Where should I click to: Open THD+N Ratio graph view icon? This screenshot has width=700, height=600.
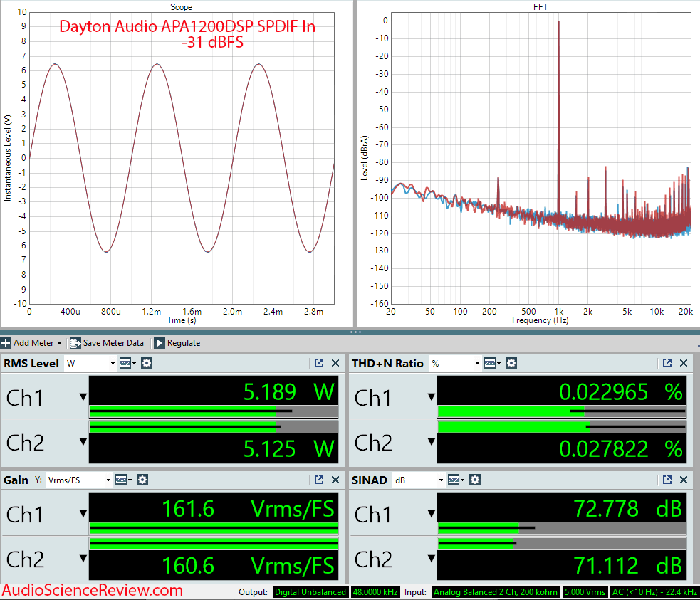pos(492,364)
